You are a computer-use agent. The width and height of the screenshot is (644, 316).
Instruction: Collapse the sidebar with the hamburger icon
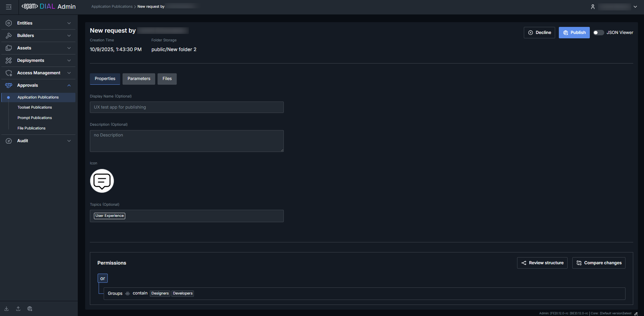pos(9,7)
